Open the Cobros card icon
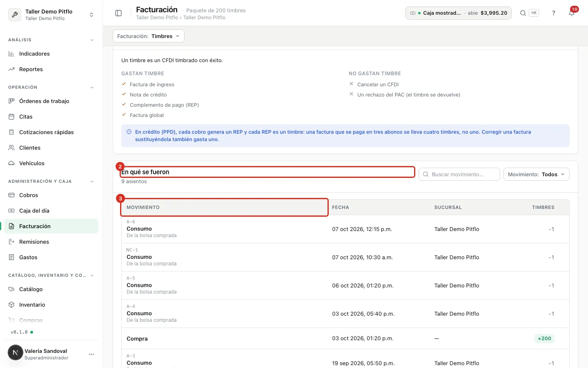 point(11,195)
